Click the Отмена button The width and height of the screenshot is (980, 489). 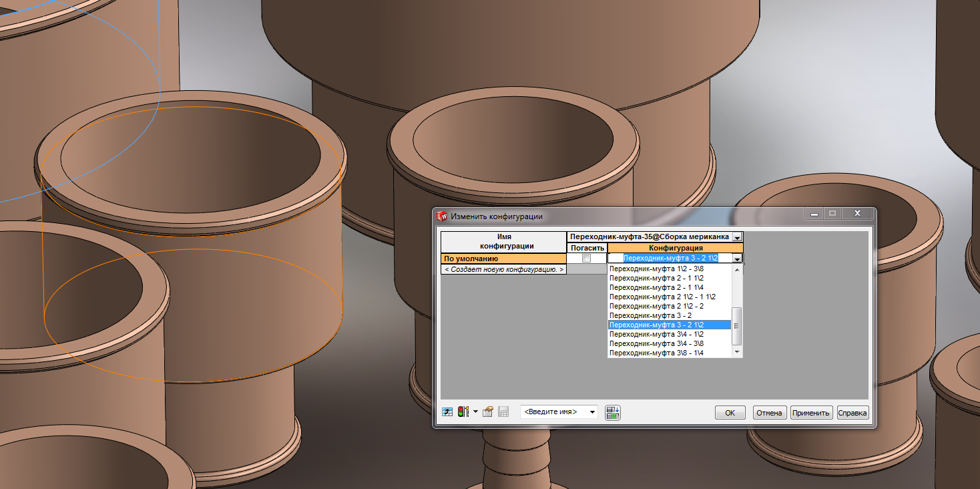pos(769,413)
